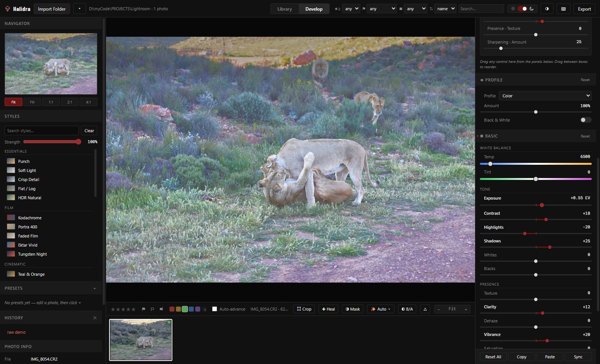Click the top bar Search field
Viewport: 600px width, 364px height.
[481, 9]
